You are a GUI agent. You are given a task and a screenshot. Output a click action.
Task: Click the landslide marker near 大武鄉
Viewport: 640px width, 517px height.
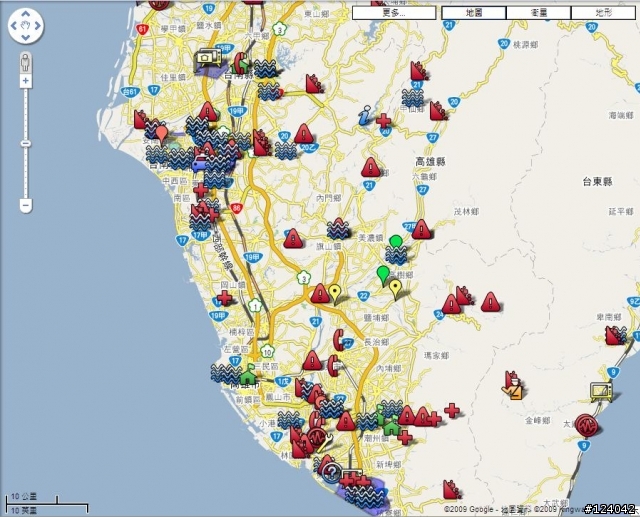(x=451, y=489)
